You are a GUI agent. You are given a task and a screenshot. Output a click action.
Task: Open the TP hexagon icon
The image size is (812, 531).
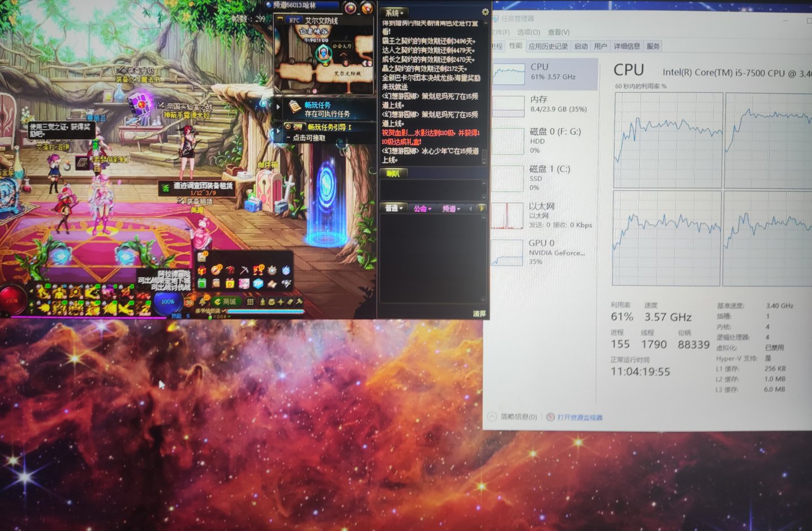258,284
